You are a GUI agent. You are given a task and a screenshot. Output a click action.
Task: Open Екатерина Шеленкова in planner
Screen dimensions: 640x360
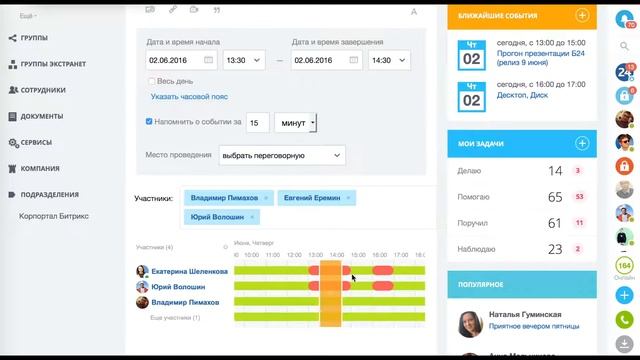tap(189, 271)
